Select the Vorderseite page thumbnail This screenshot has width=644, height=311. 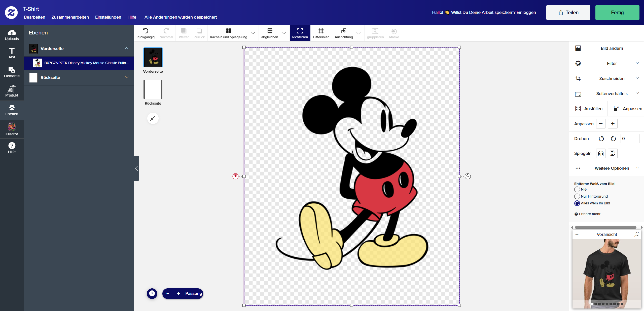coord(153,57)
